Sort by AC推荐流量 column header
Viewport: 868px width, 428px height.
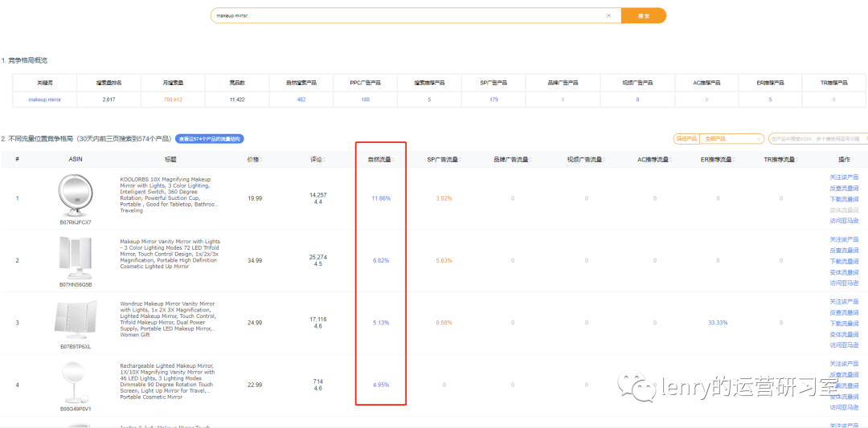[655, 159]
